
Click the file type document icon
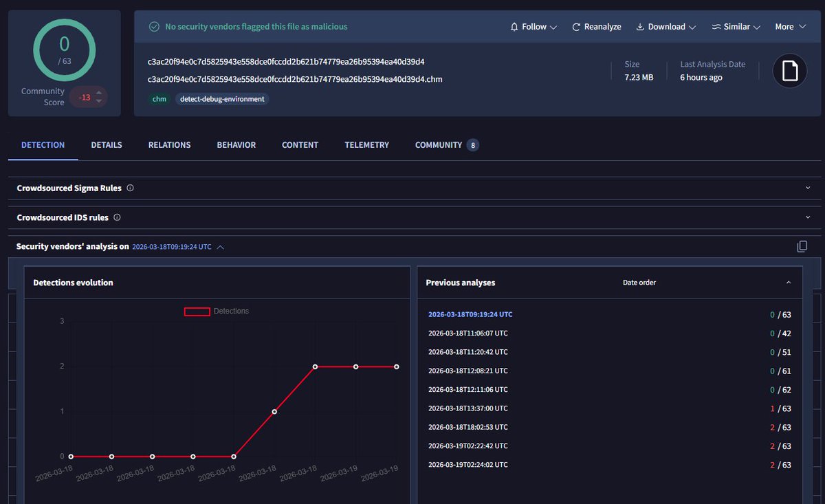pyautogui.click(x=790, y=71)
